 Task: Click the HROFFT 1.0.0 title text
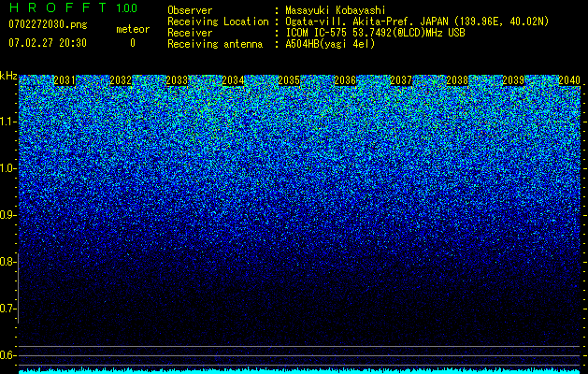click(73, 7)
